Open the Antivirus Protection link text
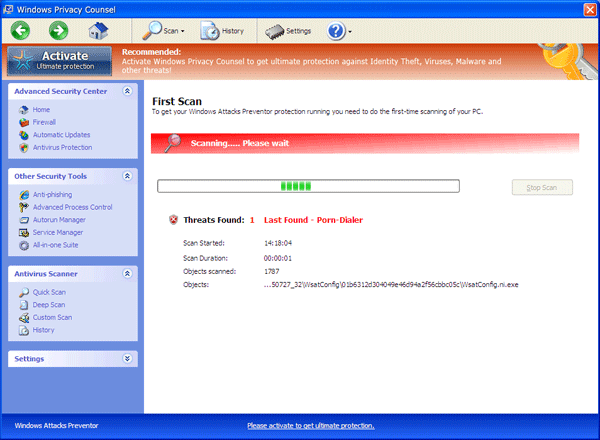The image size is (600, 440). 62,147
